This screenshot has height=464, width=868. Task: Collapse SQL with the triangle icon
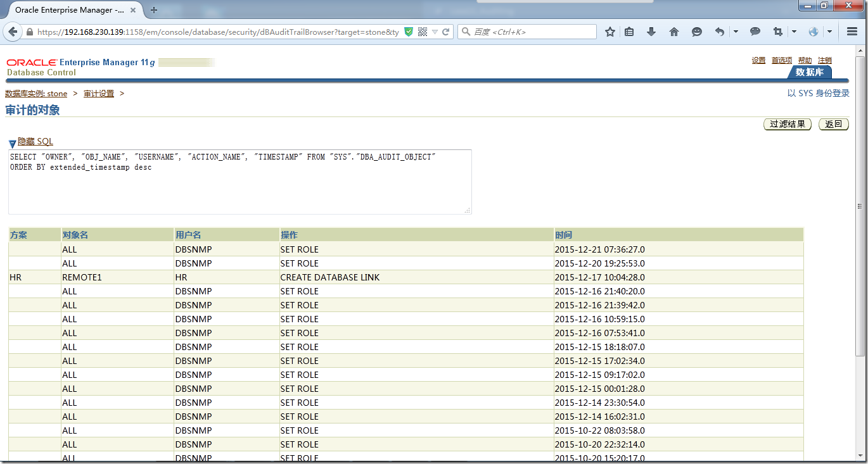pos(12,144)
